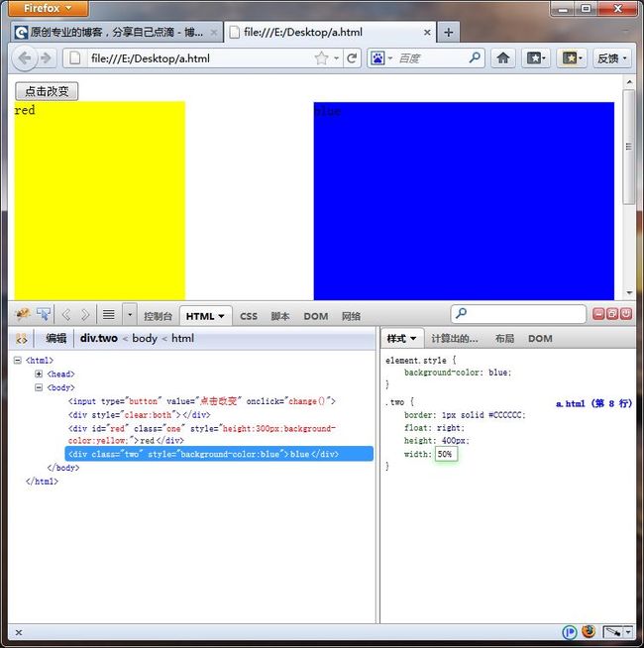
Task: Click the background-color: blue property
Action: (x=458, y=373)
